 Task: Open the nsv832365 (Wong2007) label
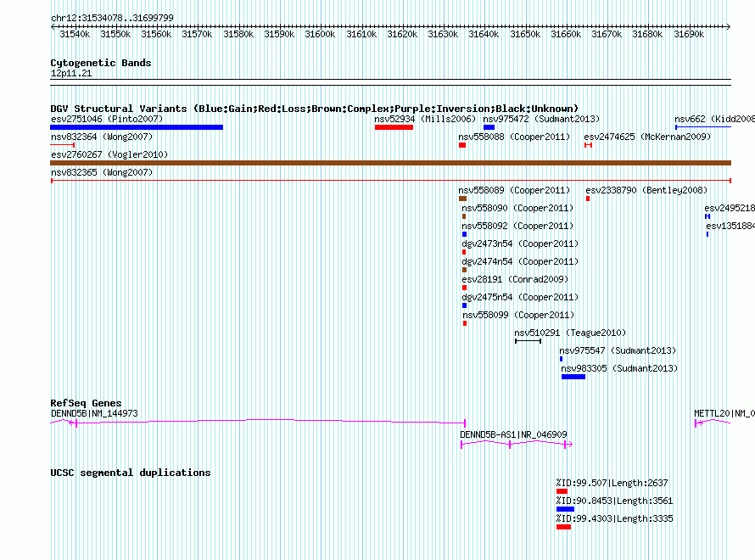pyautogui.click(x=102, y=172)
